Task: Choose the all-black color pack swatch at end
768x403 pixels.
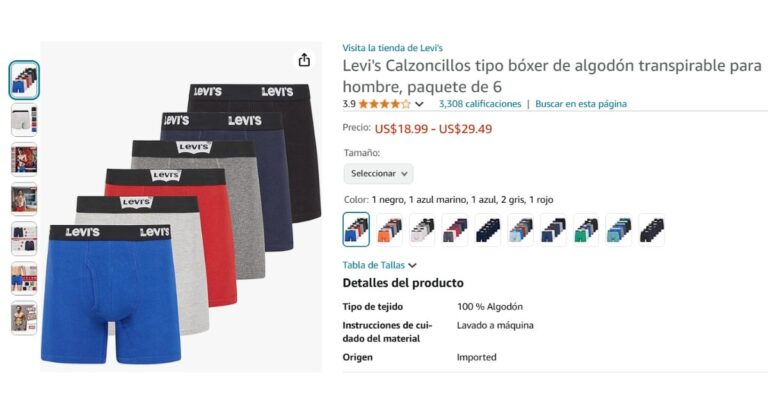Action: tap(651, 230)
